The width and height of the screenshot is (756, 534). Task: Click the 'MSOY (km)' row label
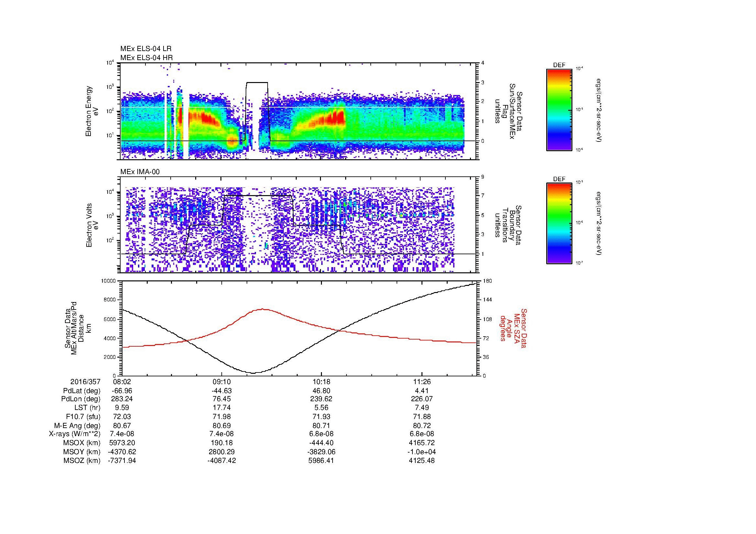click(82, 452)
